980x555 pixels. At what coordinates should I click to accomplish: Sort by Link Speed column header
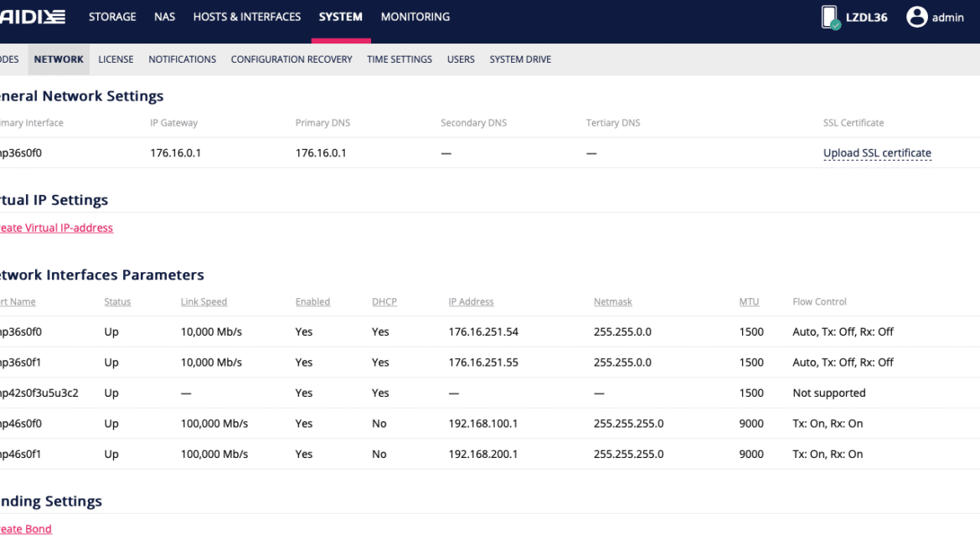pyautogui.click(x=204, y=301)
